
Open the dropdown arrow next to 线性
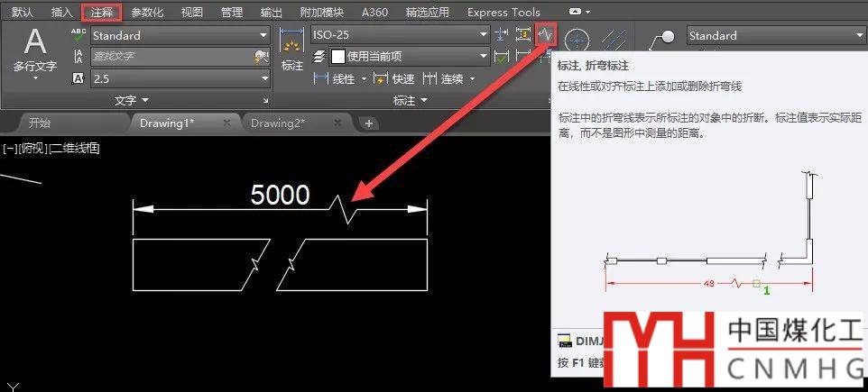point(364,79)
